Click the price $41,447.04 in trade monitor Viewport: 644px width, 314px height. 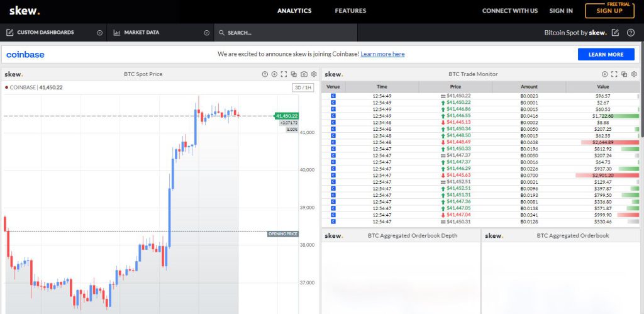tap(458, 215)
